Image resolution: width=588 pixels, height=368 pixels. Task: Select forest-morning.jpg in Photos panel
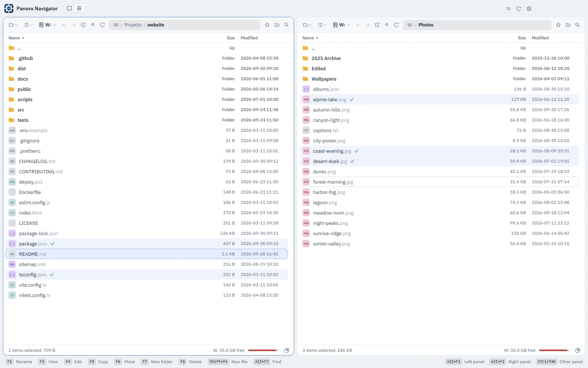coord(439,182)
